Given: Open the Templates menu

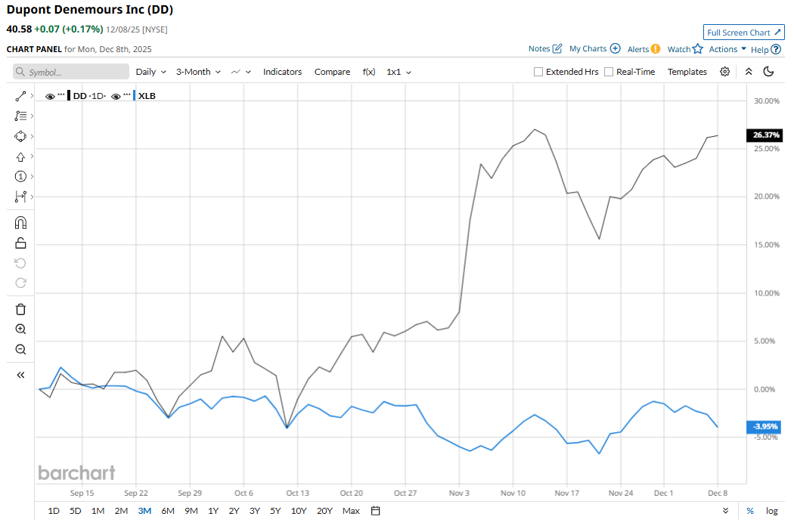Looking at the screenshot, I should tap(687, 72).
